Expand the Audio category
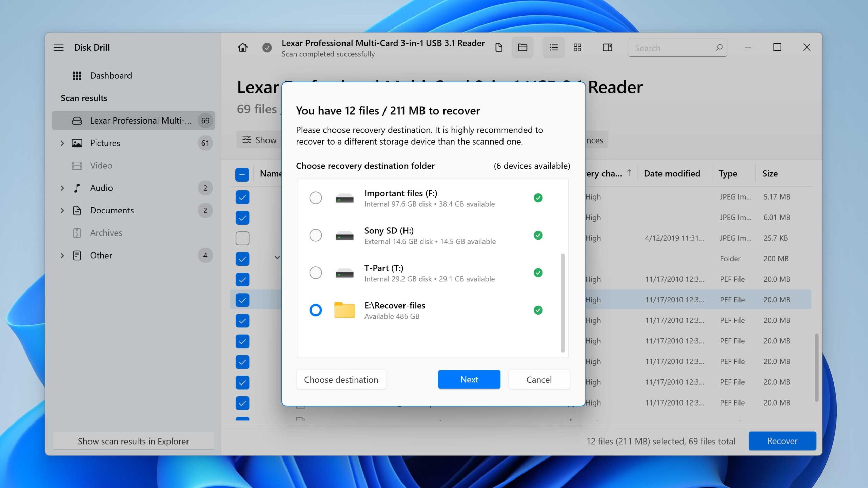Viewport: 868px width, 488px height. tap(62, 188)
